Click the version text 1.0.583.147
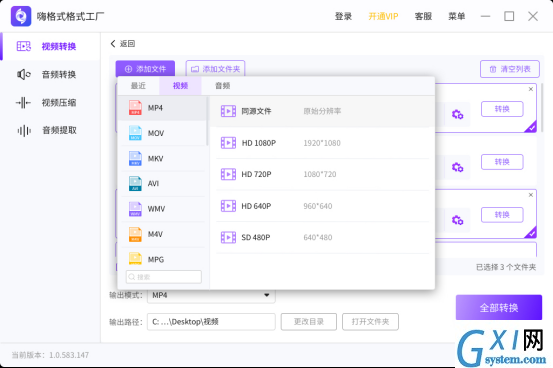553x368 pixels. point(69,355)
